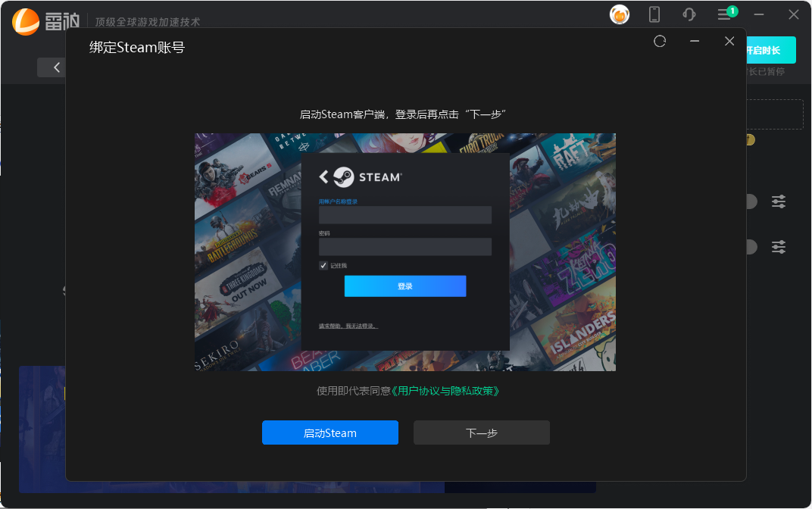Click the 下一步 button
The width and height of the screenshot is (812, 509).
click(x=482, y=433)
